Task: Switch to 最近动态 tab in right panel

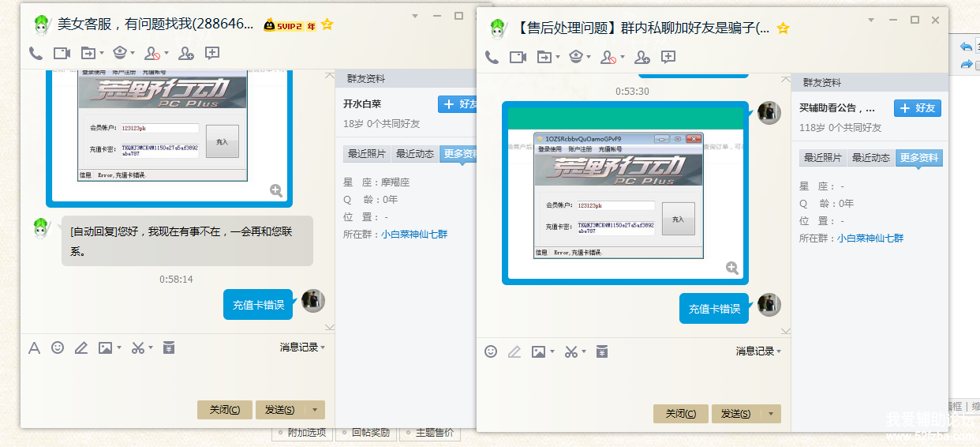Action: tap(870, 158)
